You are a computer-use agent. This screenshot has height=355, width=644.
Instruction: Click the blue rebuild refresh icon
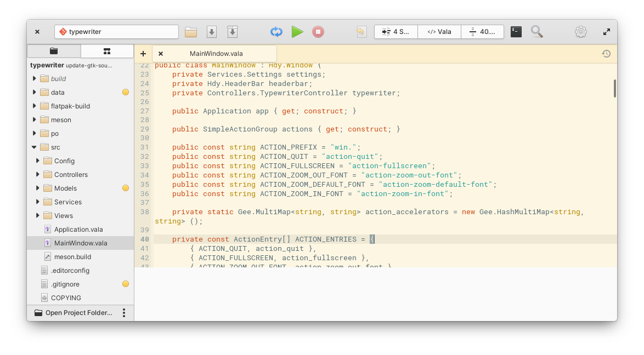point(276,32)
